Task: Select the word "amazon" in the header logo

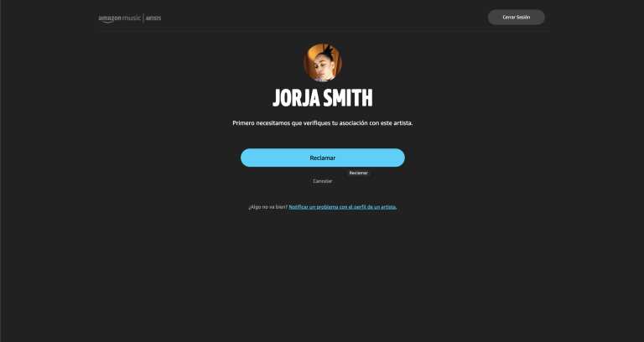Action: pos(110,18)
